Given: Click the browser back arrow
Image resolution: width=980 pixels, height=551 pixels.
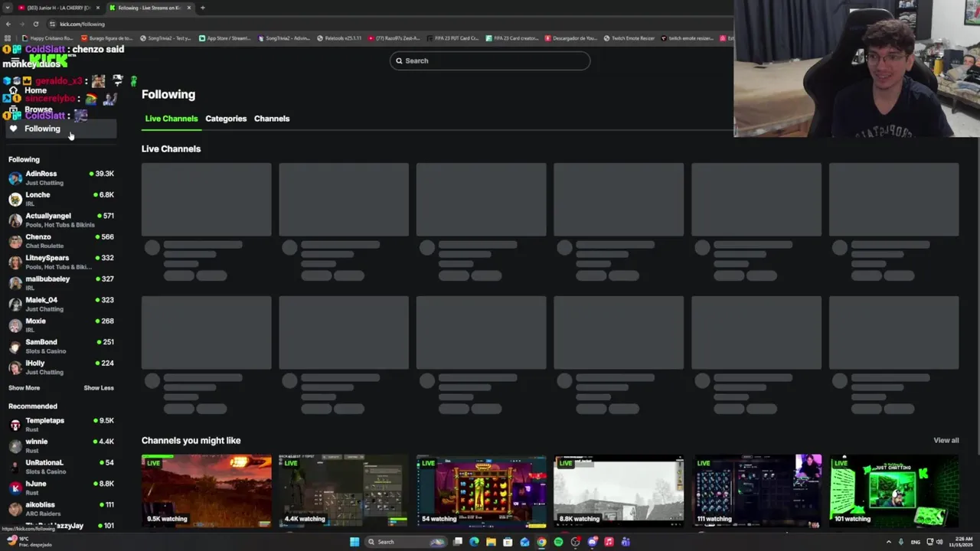Looking at the screenshot, I should 8,24.
